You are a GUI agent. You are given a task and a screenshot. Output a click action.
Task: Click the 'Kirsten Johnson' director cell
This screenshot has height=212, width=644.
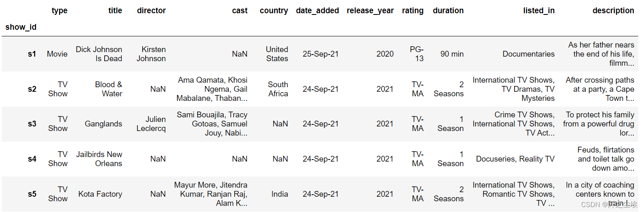click(151, 54)
